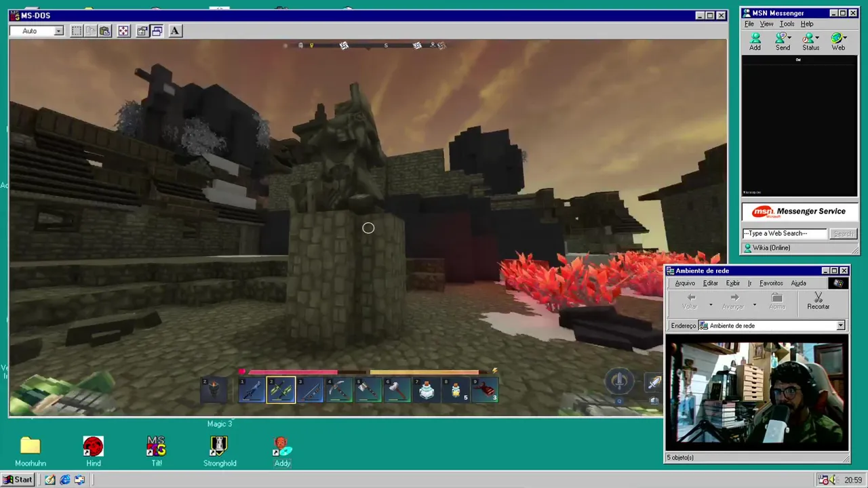The height and width of the screenshot is (488, 868).
Task: Select the Addy desktop icon
Action: 283,451
